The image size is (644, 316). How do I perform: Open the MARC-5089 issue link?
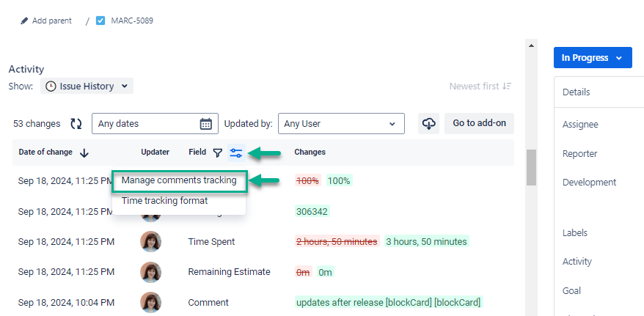tap(132, 21)
